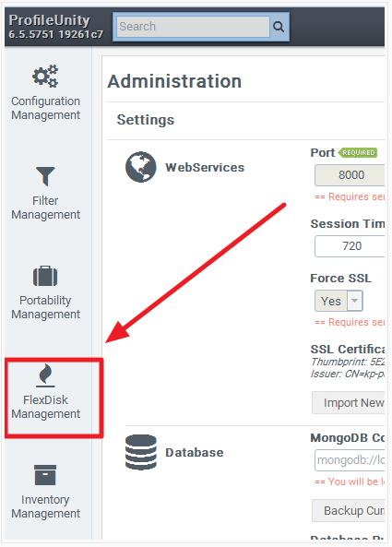The width and height of the screenshot is (392, 547).
Task: Click the Import New certificate button
Action: pyautogui.click(x=349, y=403)
